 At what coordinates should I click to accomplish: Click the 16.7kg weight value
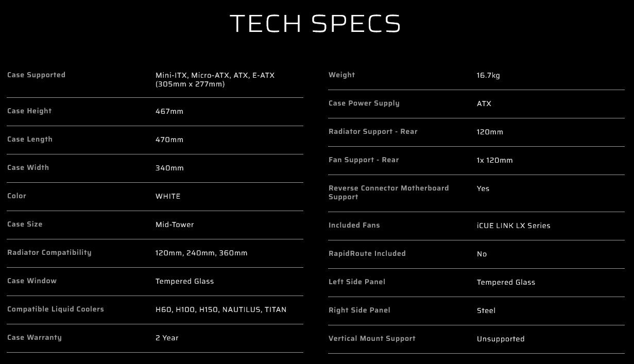[x=488, y=75]
